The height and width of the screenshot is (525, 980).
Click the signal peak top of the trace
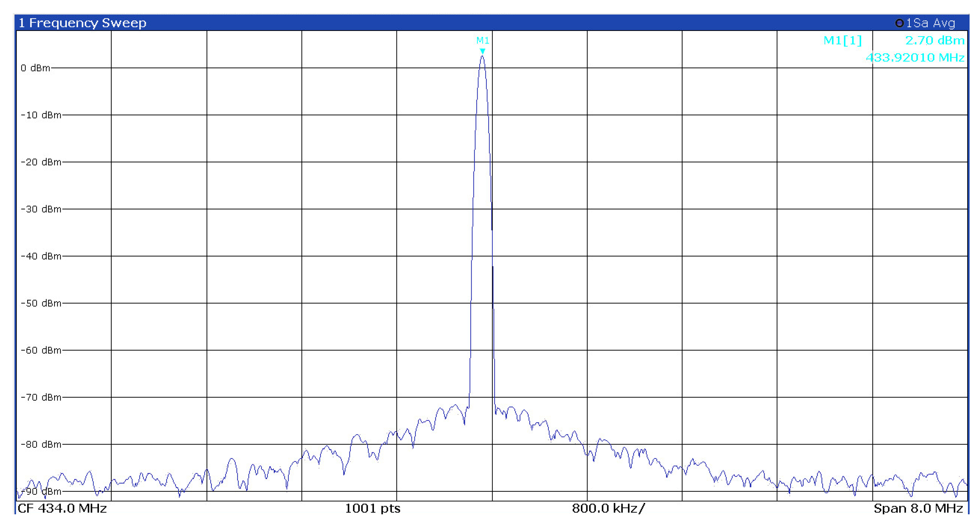pos(482,57)
